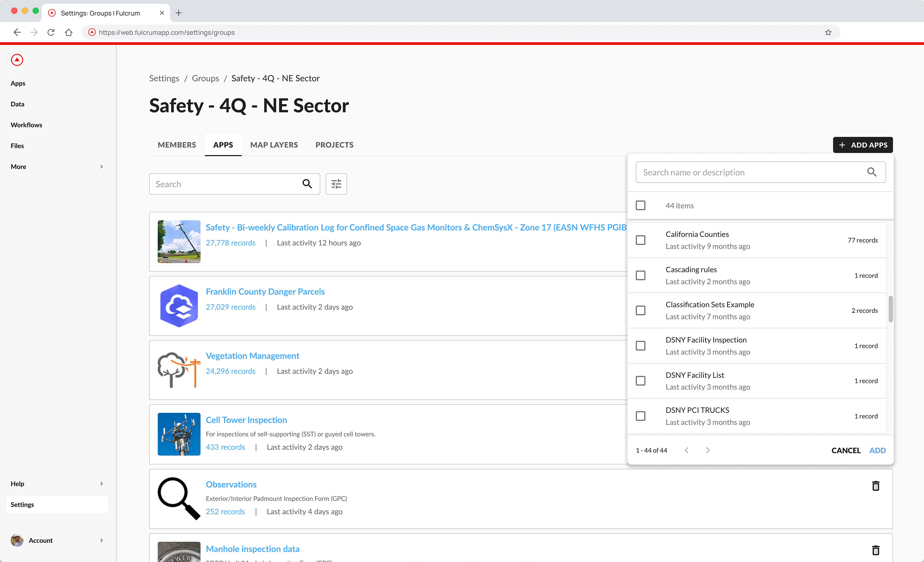Viewport: 924px width, 562px height.
Task: Delete Manhole inspection data from group
Action: pos(876,550)
